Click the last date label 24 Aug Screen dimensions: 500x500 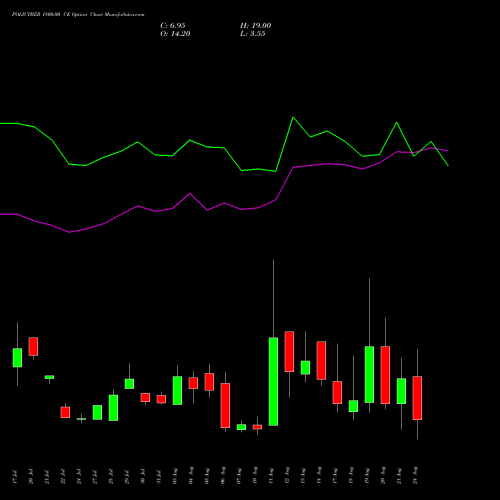click(415, 475)
